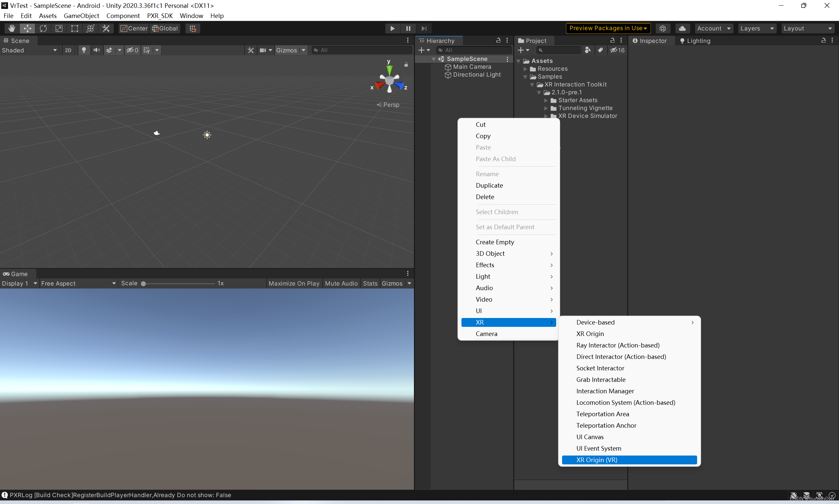
Task: Toggle scene lighting in Scene view
Action: click(84, 50)
